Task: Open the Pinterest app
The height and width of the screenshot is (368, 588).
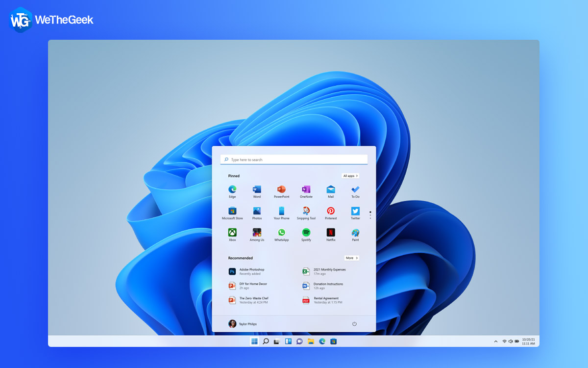Action: click(x=331, y=213)
